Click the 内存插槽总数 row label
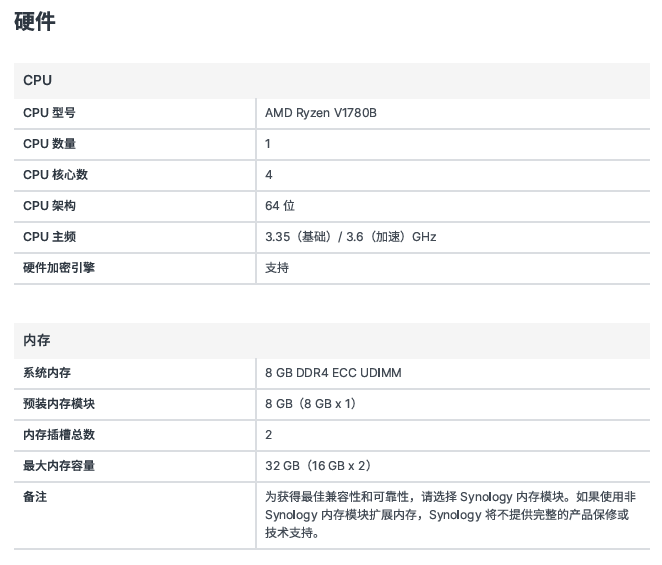This screenshot has height=565, width=662. 59,435
